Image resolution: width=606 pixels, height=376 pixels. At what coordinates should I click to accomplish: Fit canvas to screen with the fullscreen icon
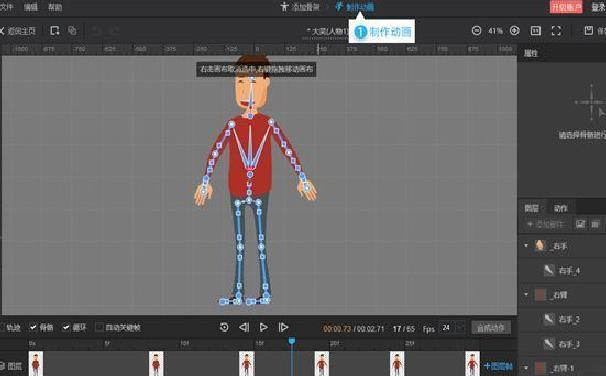point(556,31)
